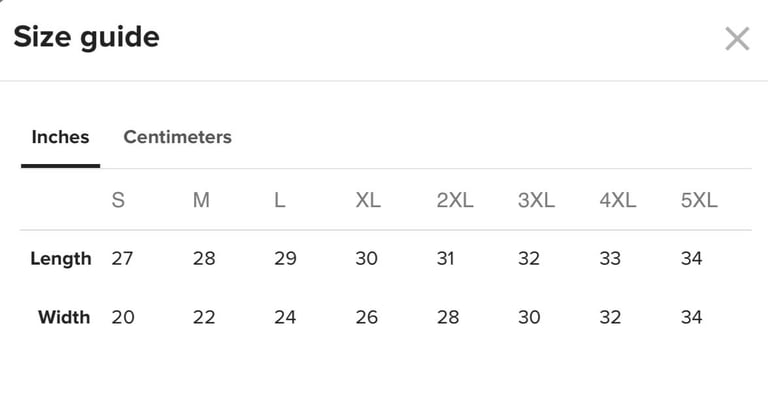768x394 pixels.
Task: Select the M size column header
Action: click(201, 200)
